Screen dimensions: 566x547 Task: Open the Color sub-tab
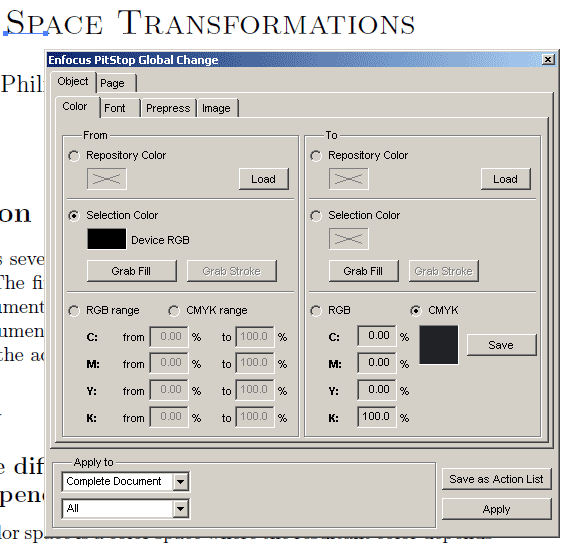pyautogui.click(x=77, y=107)
